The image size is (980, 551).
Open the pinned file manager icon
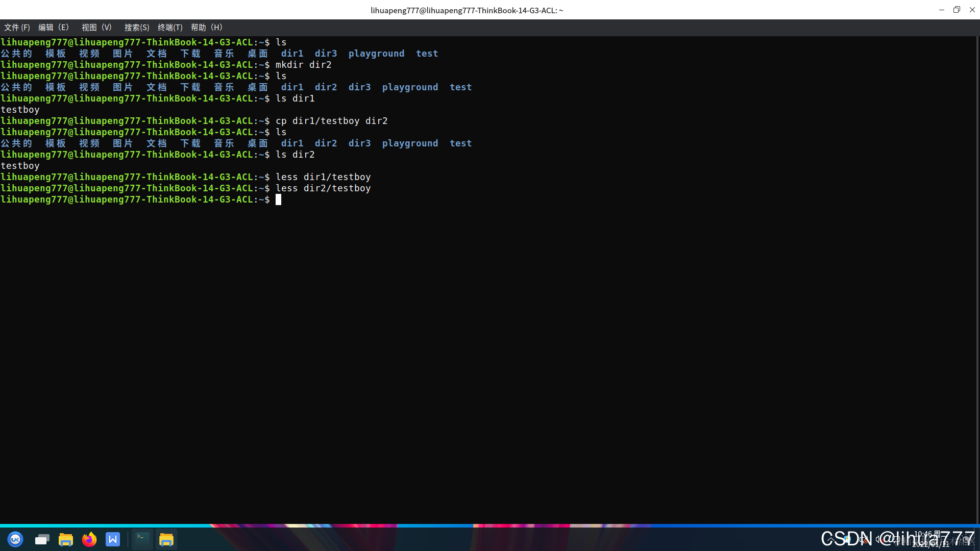[65, 539]
